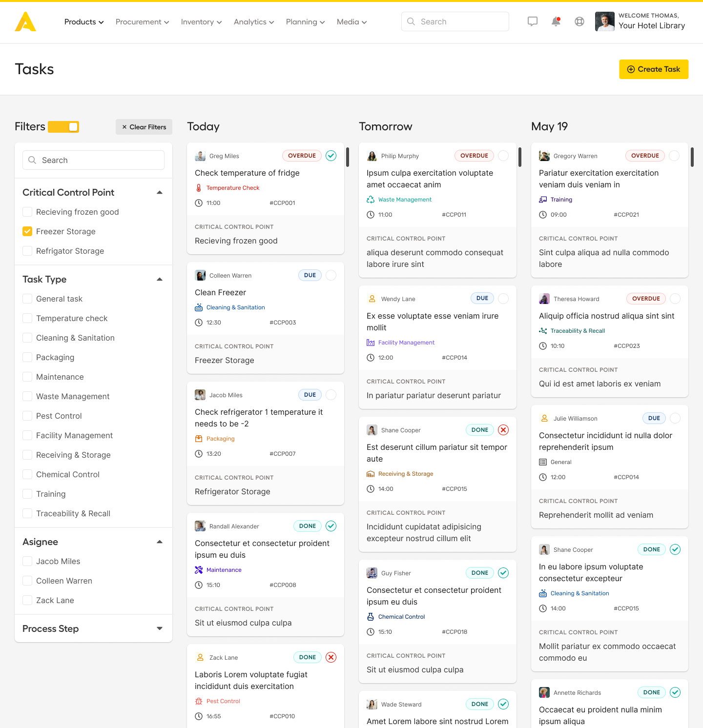Select the Temperature Check thermometer icon on Greg Miles' task
Image resolution: width=703 pixels, height=728 pixels.
199,187
